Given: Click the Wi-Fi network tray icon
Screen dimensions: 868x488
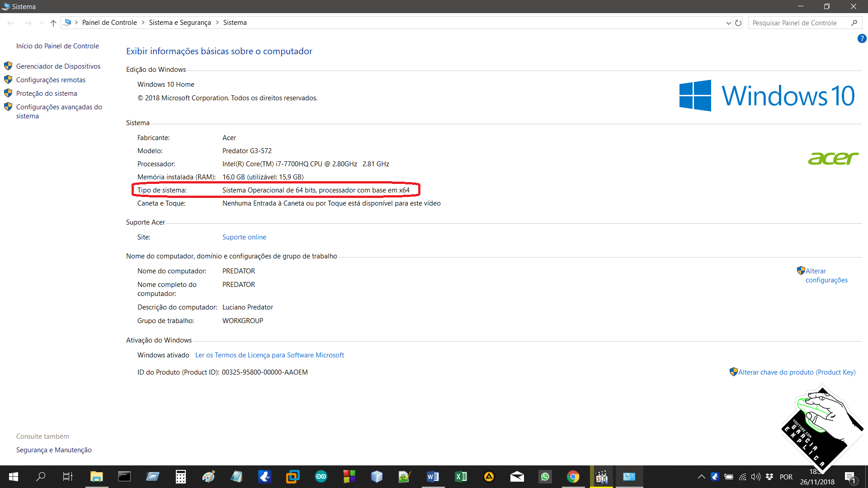Looking at the screenshot, I should (742, 477).
